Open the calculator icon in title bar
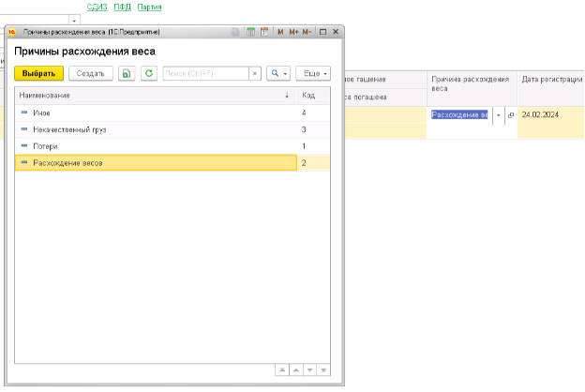This screenshot has width=585, height=392. click(251, 32)
